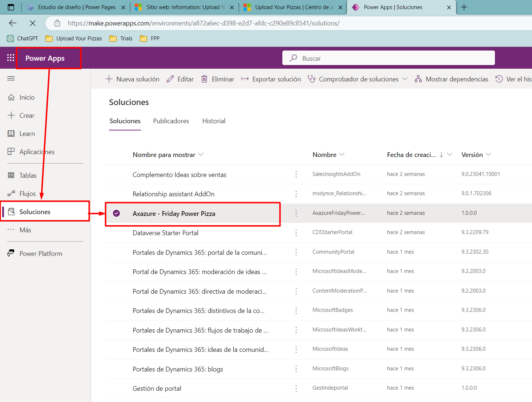Open Comprobador de soluciones dropdown

[x=358, y=79]
